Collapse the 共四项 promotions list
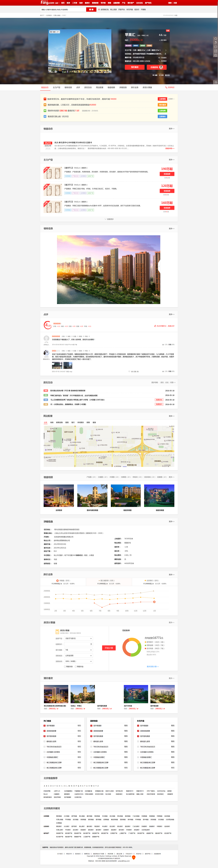The width and height of the screenshot is (218, 868). (x=171, y=99)
